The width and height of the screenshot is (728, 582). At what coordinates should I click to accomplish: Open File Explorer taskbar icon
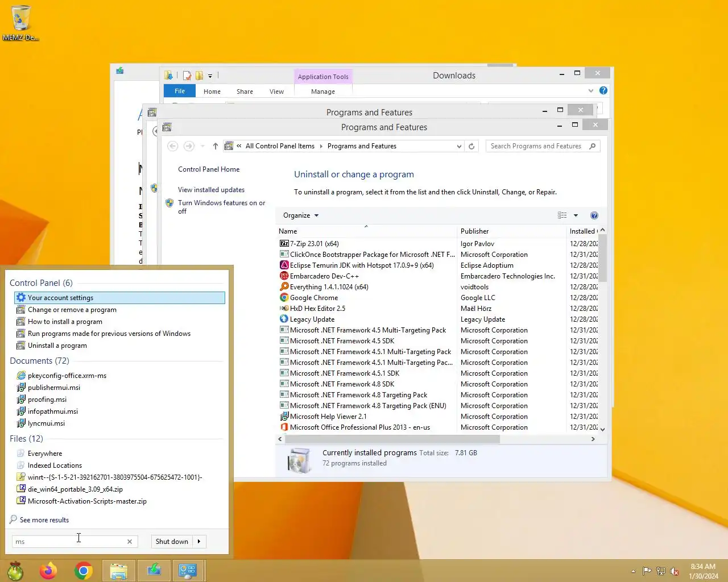tap(119, 571)
